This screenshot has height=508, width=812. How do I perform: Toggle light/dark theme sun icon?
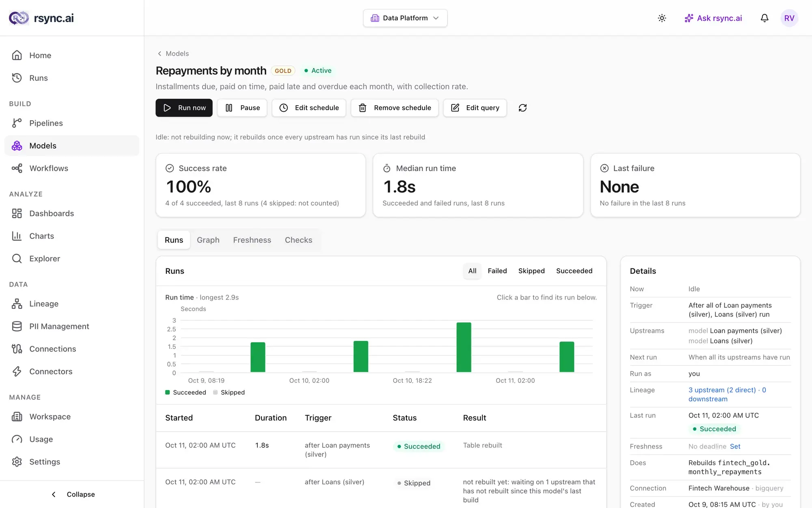662,18
